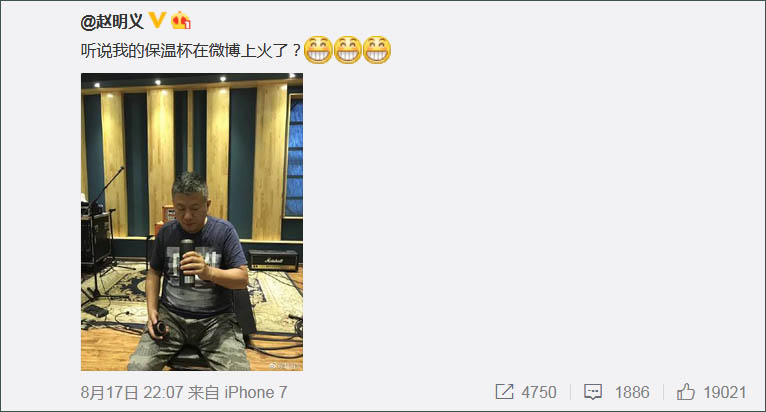Click the like count 19021
Screen dimensions: 766x412
[724, 392]
